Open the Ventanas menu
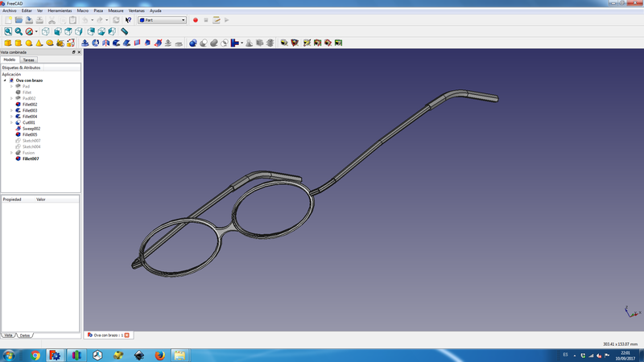 136,10
